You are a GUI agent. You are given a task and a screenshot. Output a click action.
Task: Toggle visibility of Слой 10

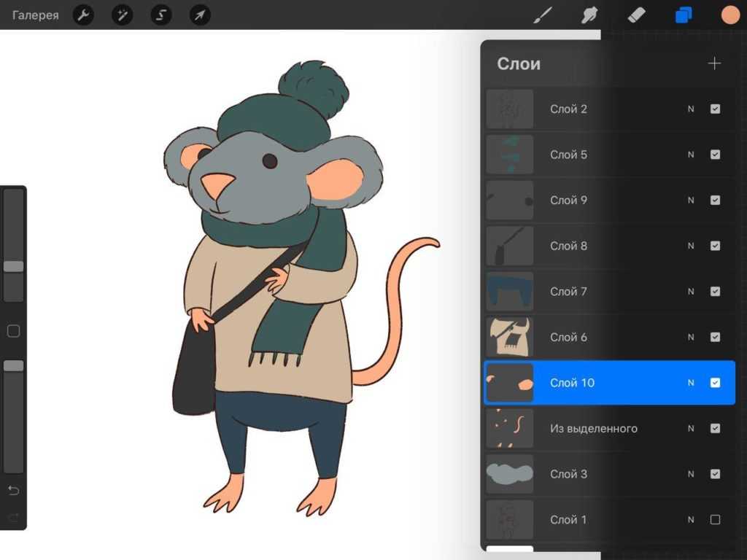click(x=715, y=383)
